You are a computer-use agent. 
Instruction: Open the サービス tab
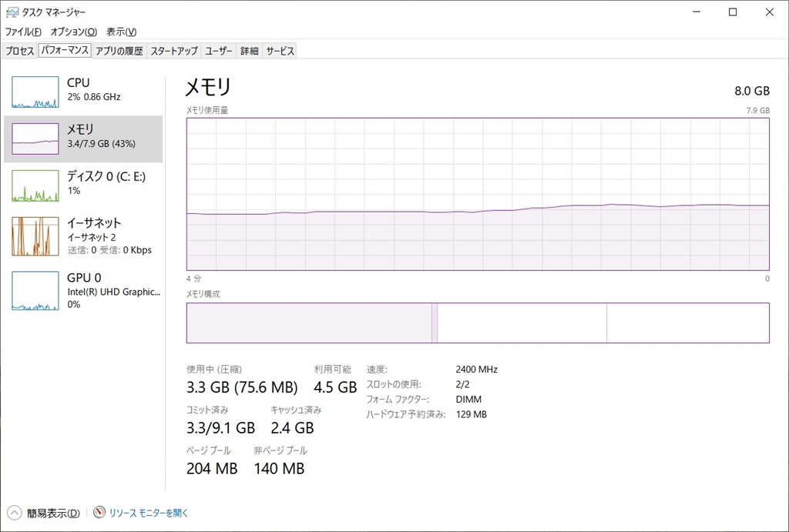[280, 51]
